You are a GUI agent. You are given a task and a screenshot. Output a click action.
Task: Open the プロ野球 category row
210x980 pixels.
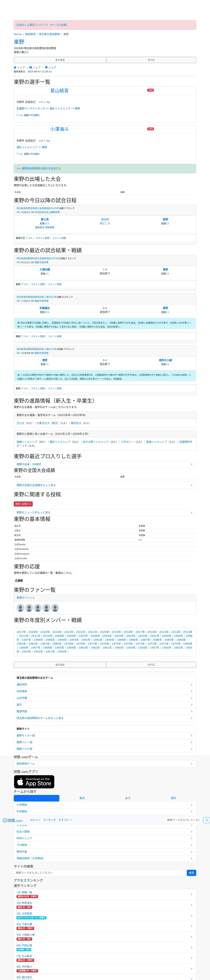pyautogui.click(x=105, y=845)
